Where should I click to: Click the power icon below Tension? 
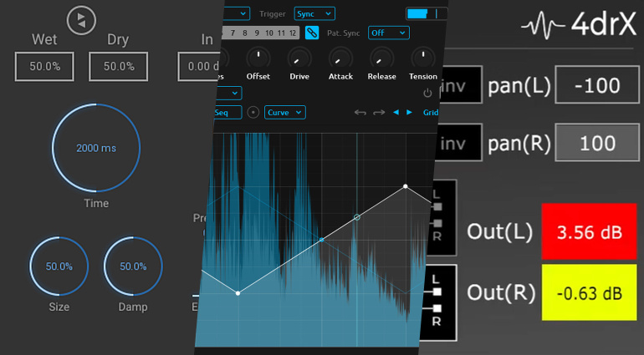427,93
